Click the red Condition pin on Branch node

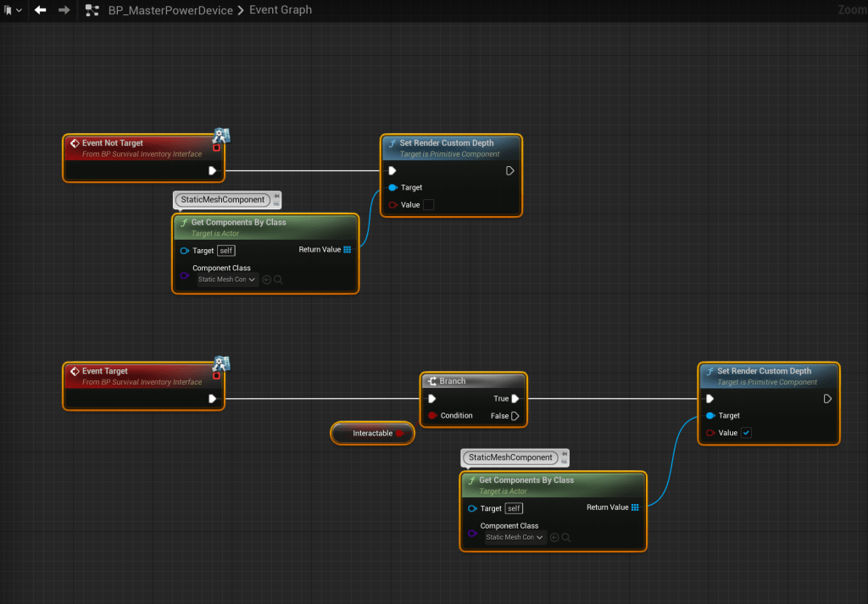coord(432,416)
